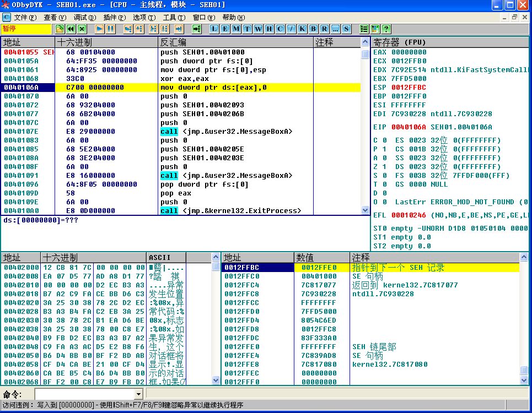
Task: Open the 插件(P) menu
Action: (x=115, y=17)
